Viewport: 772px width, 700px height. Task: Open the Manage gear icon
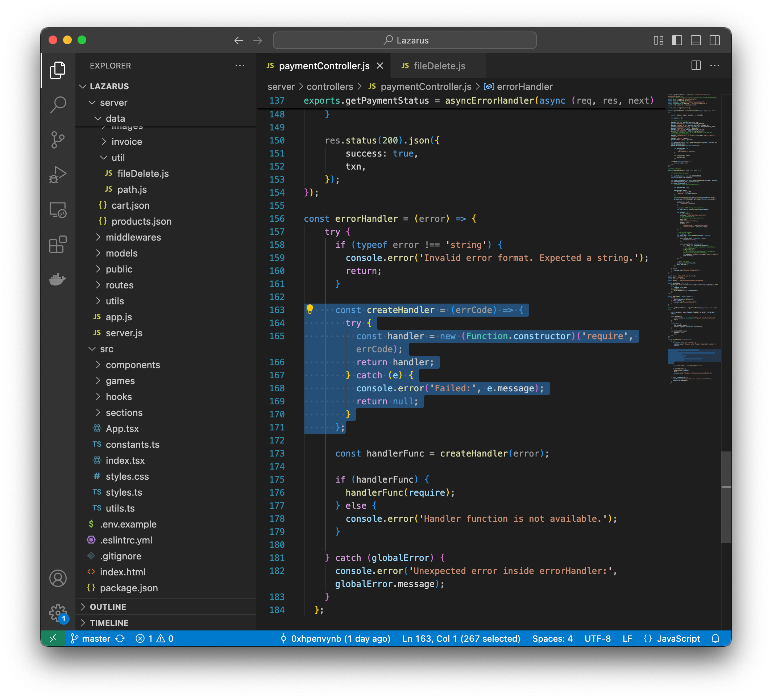pyautogui.click(x=58, y=613)
